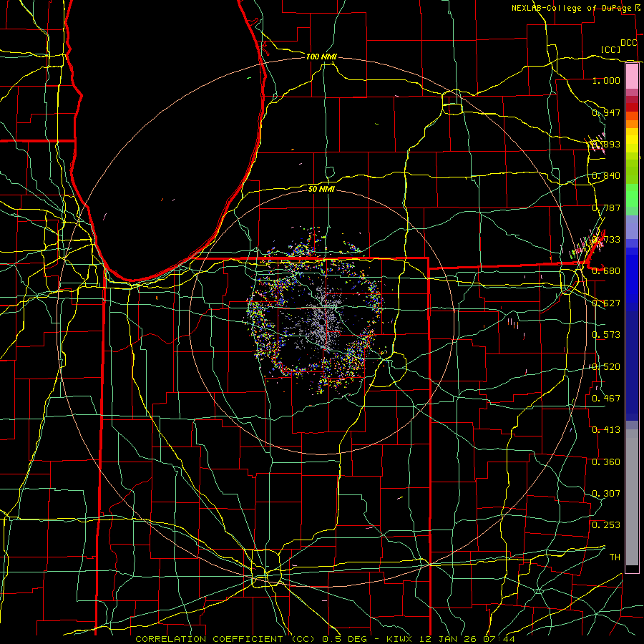Screen dimensions: 644x644
Task: Click the Correlation Coefficient caption at bottom
Action: click(325, 639)
